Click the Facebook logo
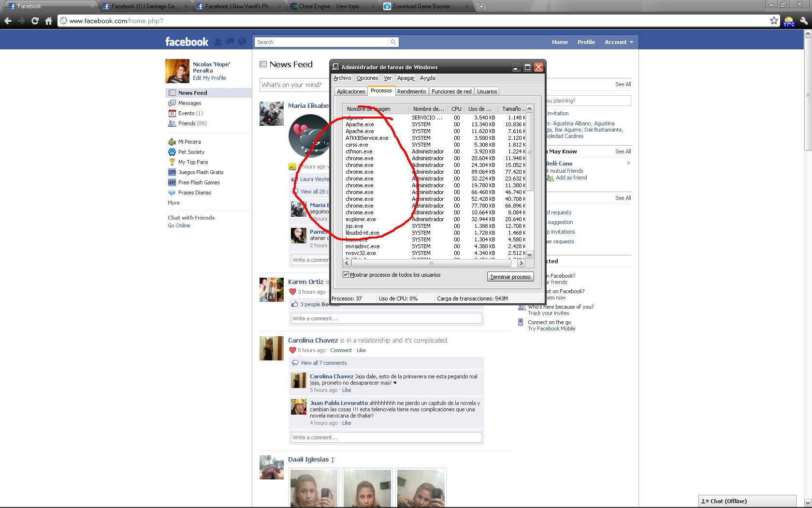The image size is (812, 508). (x=187, y=42)
